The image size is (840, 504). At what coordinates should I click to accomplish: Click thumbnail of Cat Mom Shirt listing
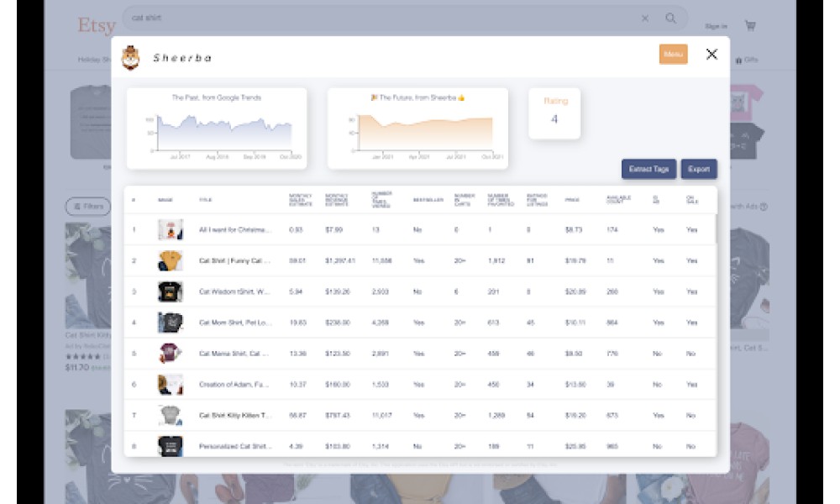tap(171, 323)
